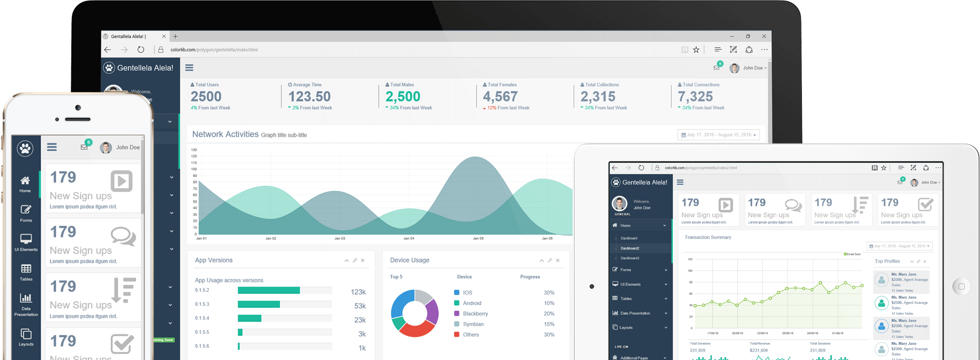Open the Network Activities date range dropdown
Screen dimensions: 980x360
pyautogui.click(x=718, y=135)
